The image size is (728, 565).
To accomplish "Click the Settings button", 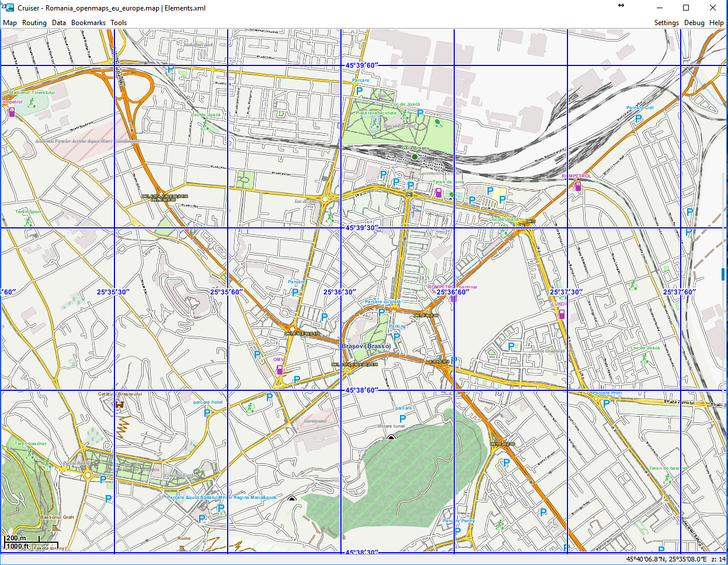I will [x=666, y=23].
